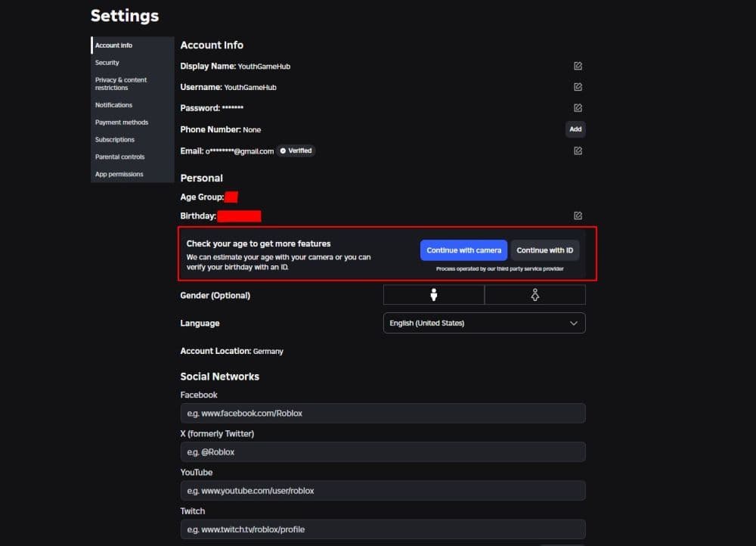Switch to Payment methods
Screen dimensions: 756x546
pyautogui.click(x=122, y=122)
